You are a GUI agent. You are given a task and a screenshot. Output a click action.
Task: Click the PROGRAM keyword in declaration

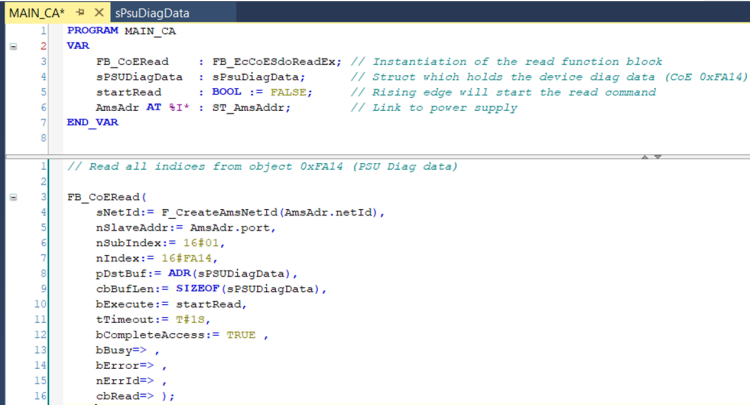[x=92, y=31]
